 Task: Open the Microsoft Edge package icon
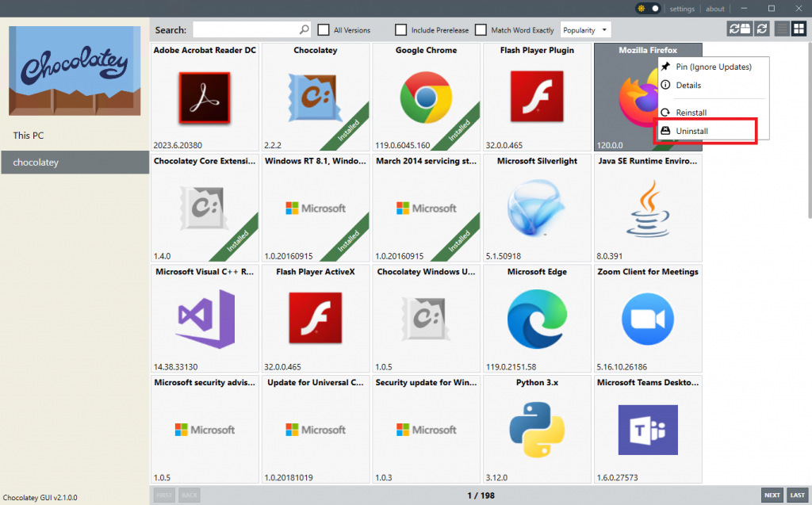(x=537, y=319)
